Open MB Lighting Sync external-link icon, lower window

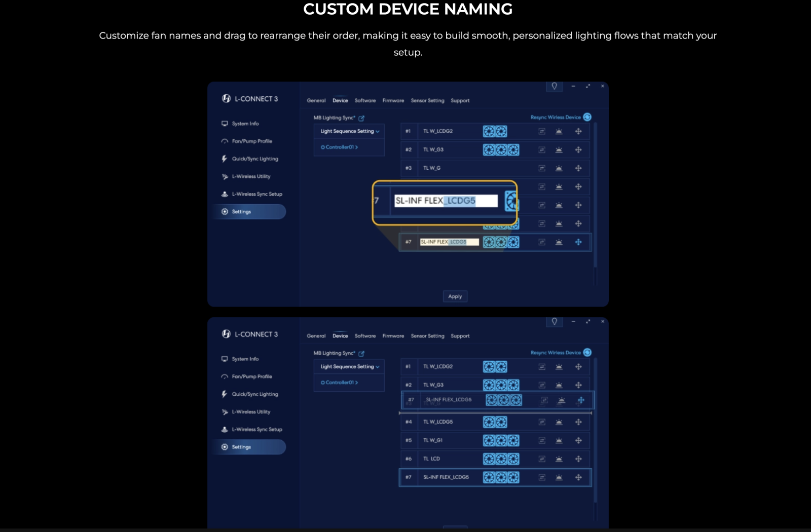click(361, 354)
